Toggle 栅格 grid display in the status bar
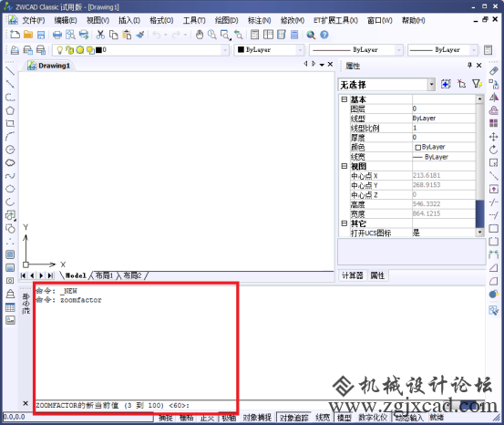The height and width of the screenshot is (425, 504). (x=187, y=418)
